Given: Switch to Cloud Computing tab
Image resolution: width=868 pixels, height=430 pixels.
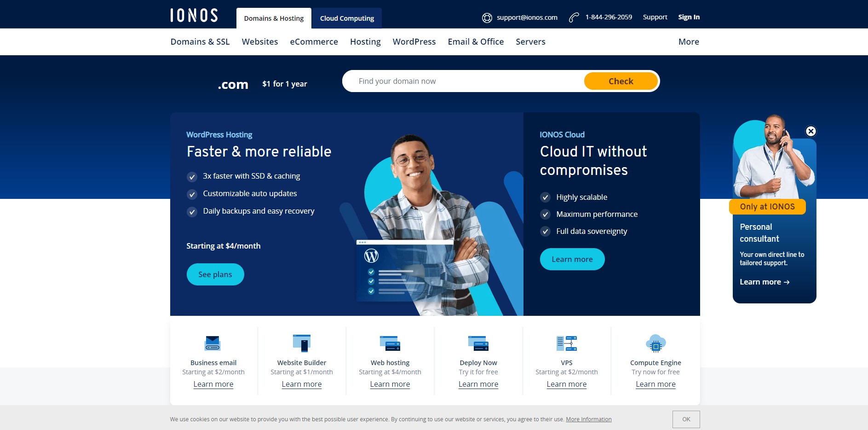Looking at the screenshot, I should [x=347, y=18].
